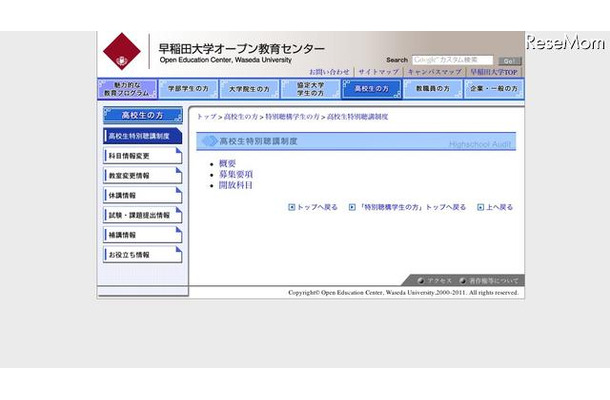Click the bullet icon beside アクセス

[x=421, y=281]
